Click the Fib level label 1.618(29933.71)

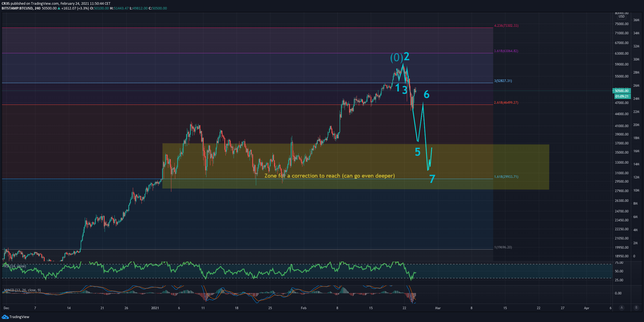[x=506, y=177]
